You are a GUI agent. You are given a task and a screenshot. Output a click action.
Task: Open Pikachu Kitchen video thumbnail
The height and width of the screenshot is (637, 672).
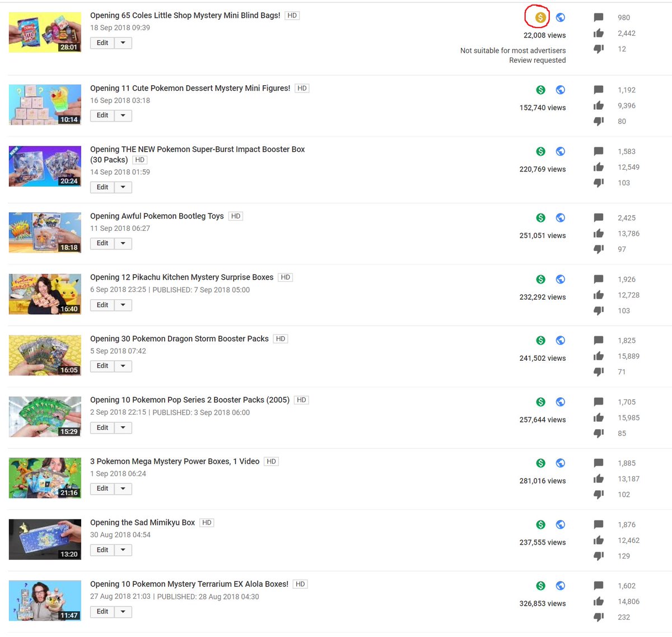(x=45, y=294)
